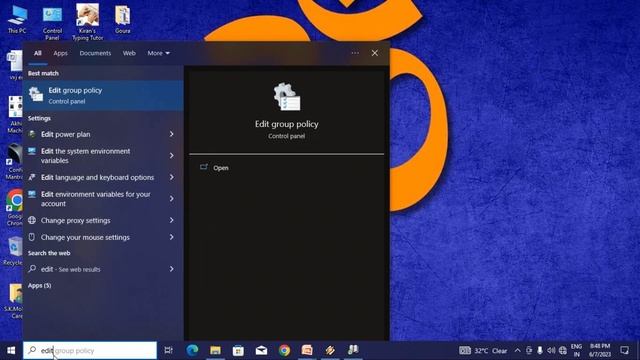Open File Explorer from taskbar
The image size is (640, 360).
(x=216, y=350)
